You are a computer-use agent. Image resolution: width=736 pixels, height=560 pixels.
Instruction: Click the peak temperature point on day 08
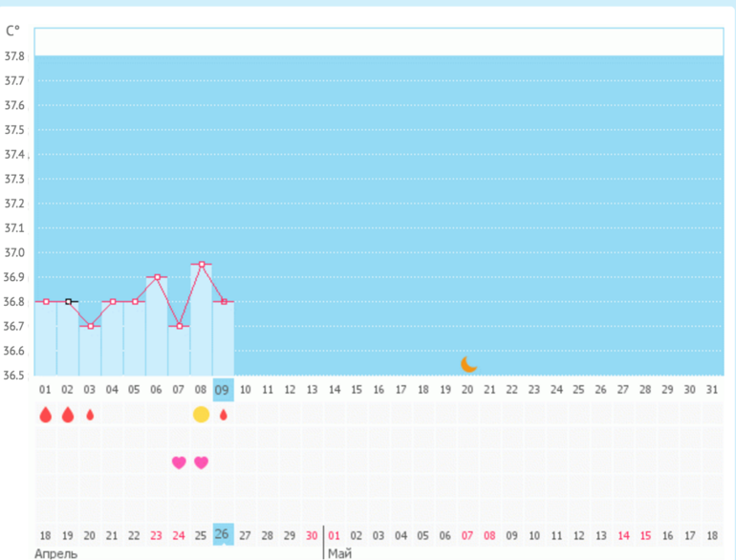[201, 265]
